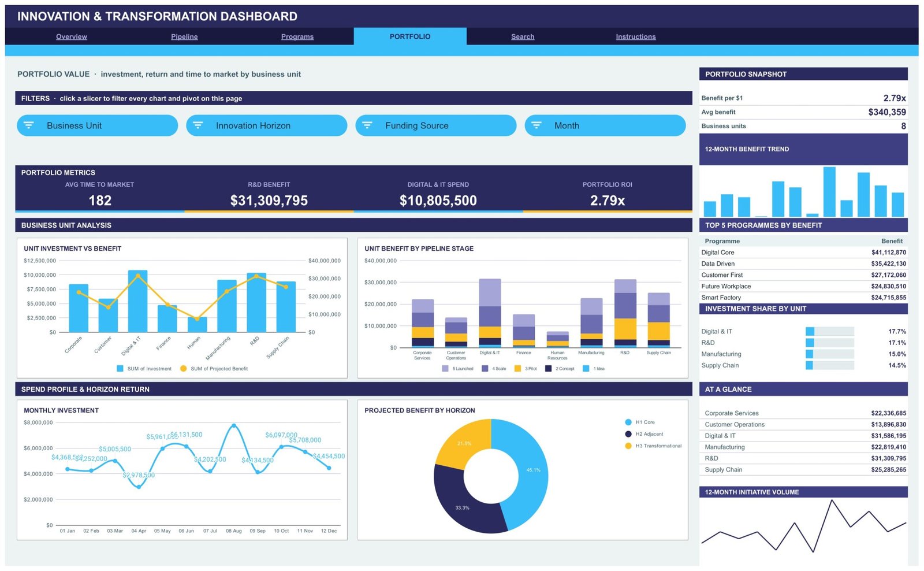The width and height of the screenshot is (924, 571).
Task: Click the Digital & IT stacked bar
Action: [490, 313]
